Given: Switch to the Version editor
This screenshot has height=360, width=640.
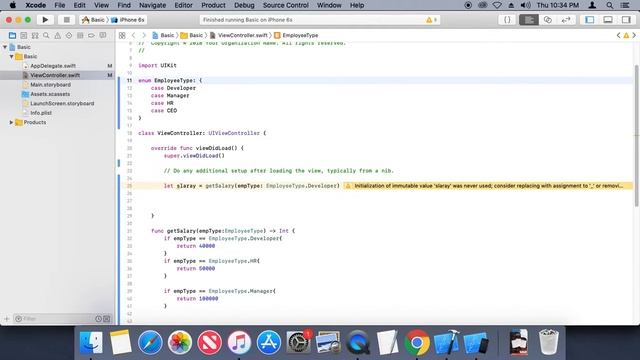Looking at the screenshot, I should (566, 20).
